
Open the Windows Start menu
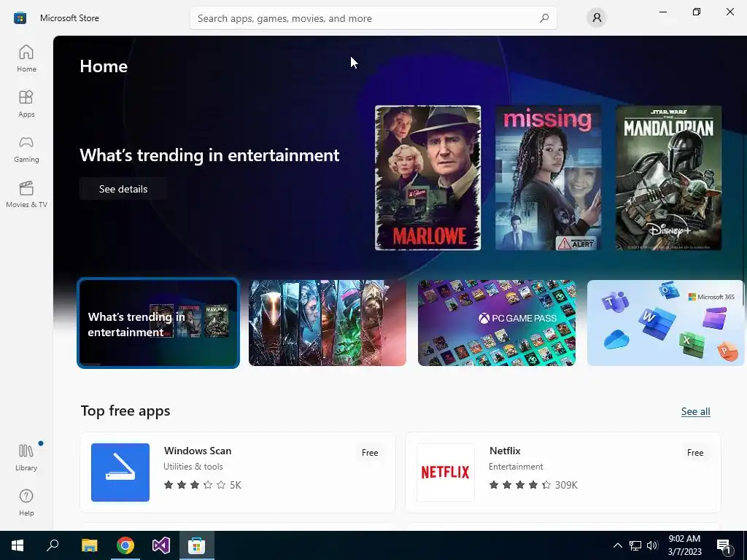[18, 545]
